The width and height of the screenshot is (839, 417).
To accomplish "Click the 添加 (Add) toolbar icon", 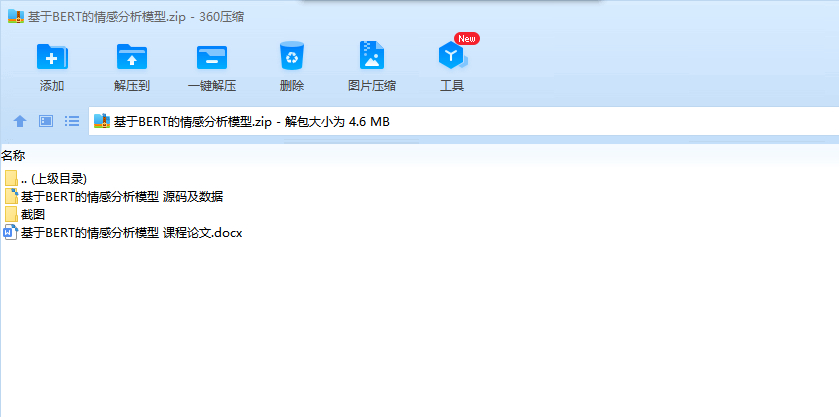I will coord(52,57).
